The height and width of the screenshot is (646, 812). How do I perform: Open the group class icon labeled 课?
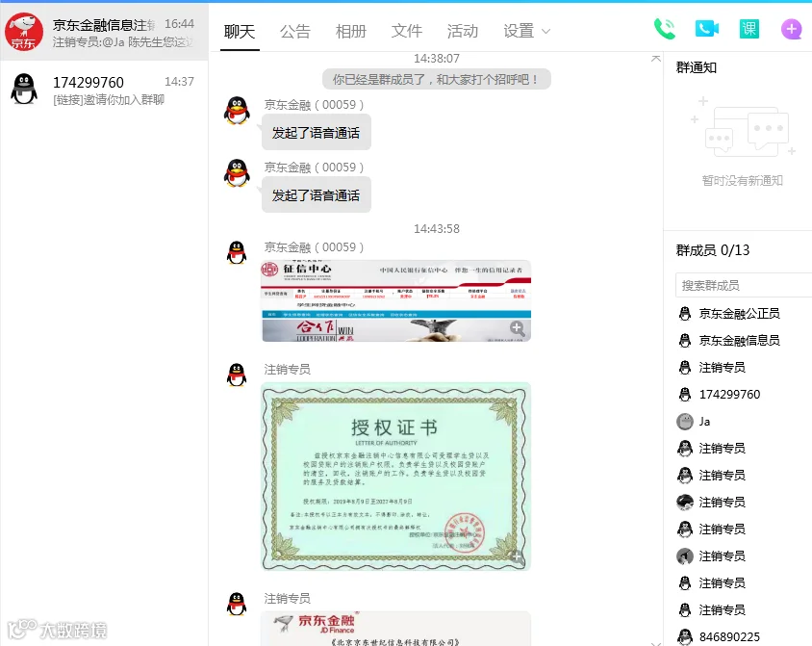(x=749, y=29)
